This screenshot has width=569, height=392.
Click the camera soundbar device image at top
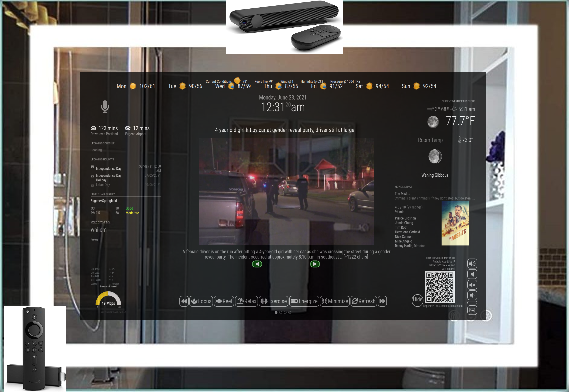click(x=284, y=27)
